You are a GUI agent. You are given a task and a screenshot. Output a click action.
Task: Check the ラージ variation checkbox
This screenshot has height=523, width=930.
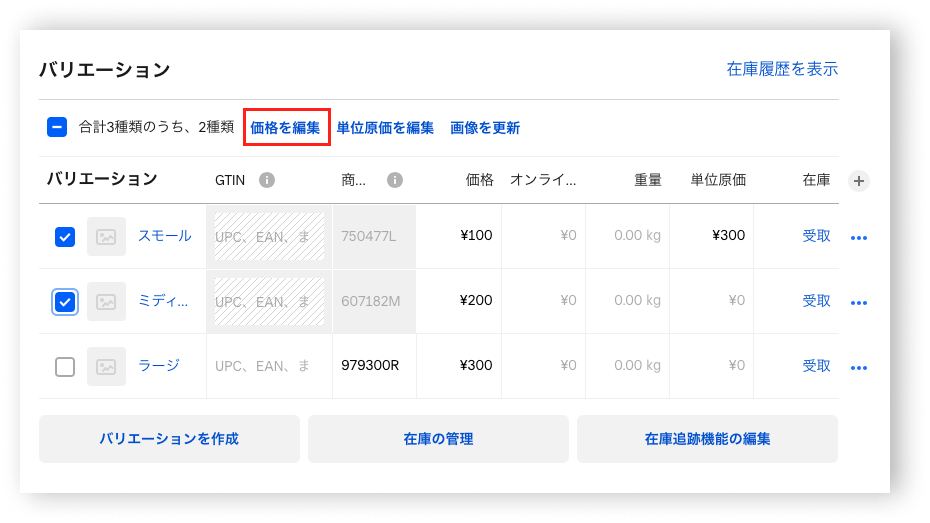point(65,366)
